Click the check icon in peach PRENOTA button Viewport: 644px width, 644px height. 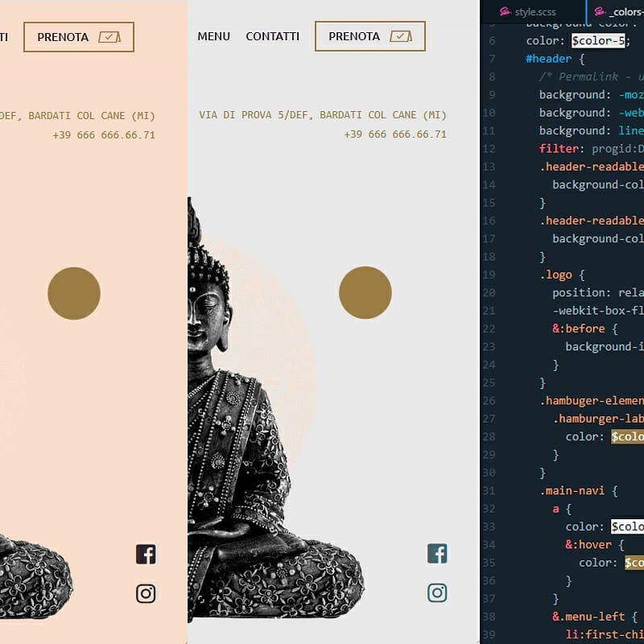tap(109, 37)
